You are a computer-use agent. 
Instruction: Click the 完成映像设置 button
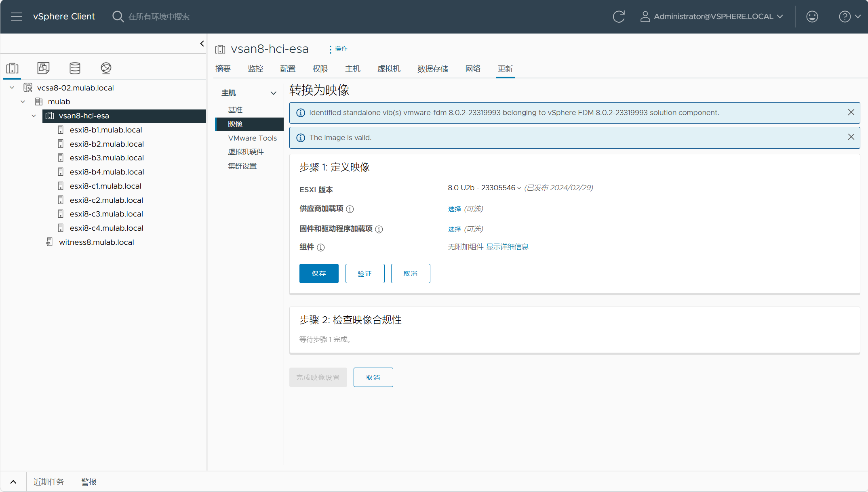click(x=318, y=377)
